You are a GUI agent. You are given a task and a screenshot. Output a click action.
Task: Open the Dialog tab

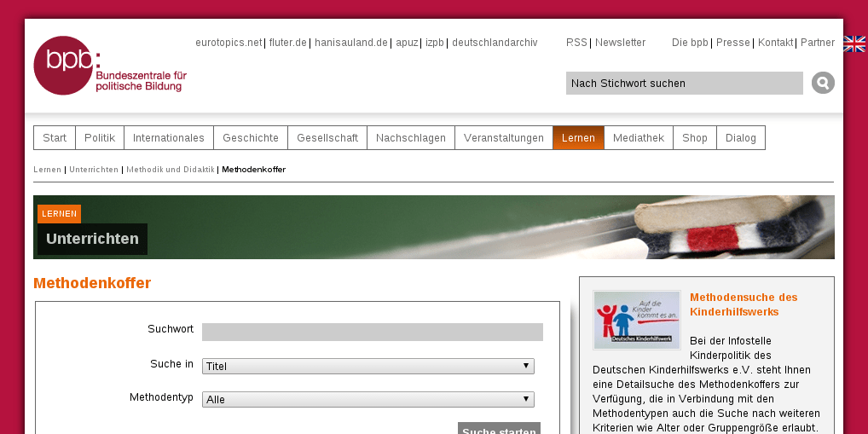[741, 138]
